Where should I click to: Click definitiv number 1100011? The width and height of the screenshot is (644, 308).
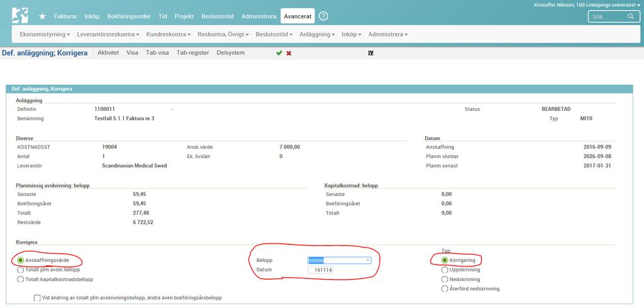104,109
